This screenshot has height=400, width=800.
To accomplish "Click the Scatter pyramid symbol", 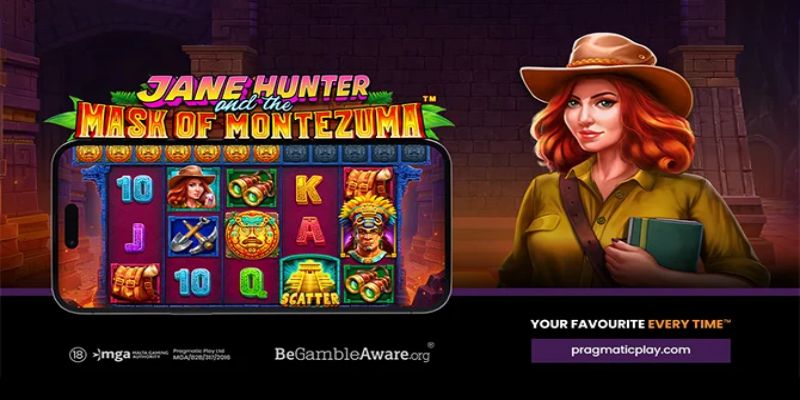I will point(310,282).
